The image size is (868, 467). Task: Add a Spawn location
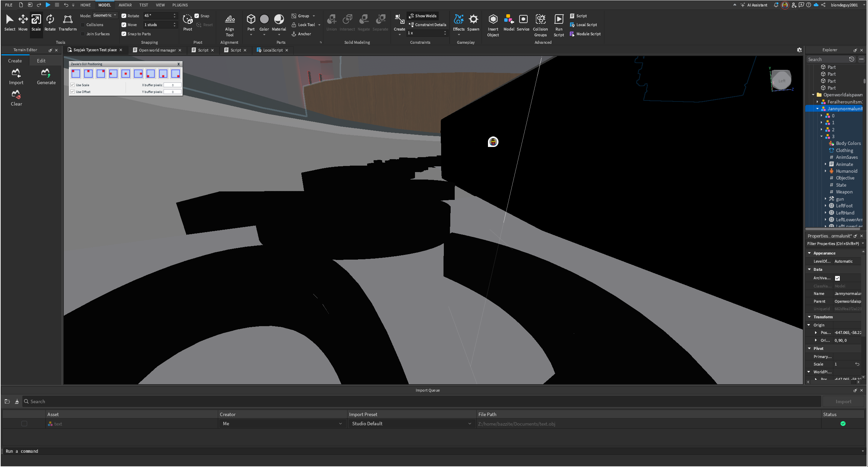click(473, 22)
